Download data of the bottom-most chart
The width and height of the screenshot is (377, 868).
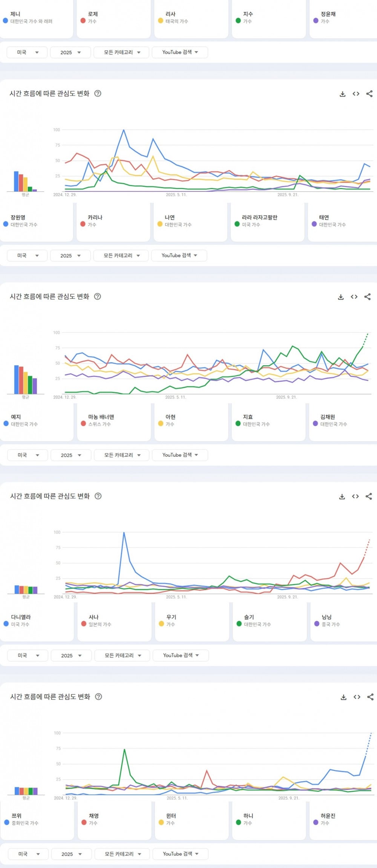343,697
